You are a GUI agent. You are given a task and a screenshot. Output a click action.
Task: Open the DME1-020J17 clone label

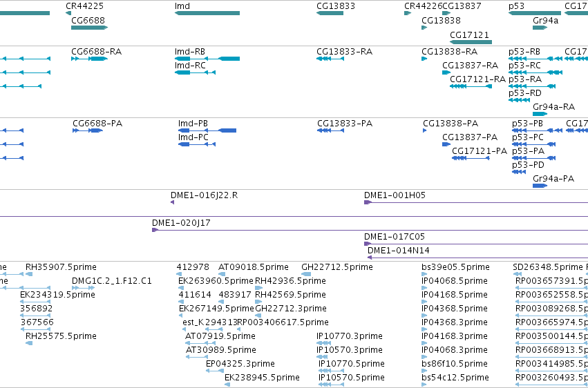click(x=181, y=223)
